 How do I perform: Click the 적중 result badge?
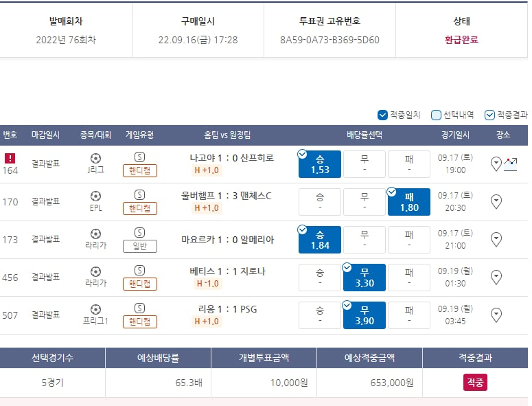[475, 382]
